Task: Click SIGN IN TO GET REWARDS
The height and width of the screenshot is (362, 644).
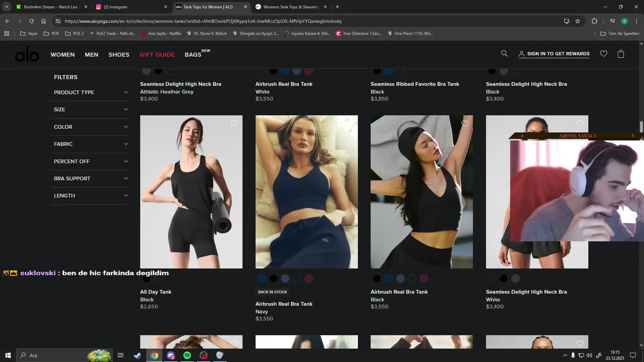Action: click(x=554, y=54)
